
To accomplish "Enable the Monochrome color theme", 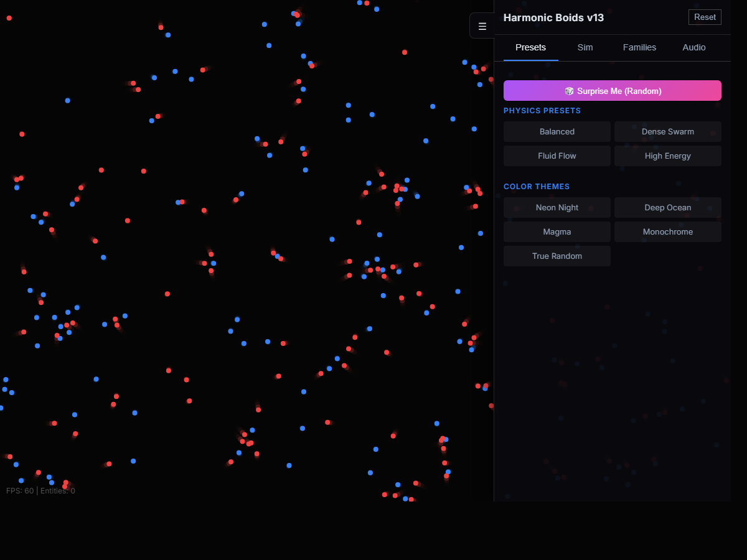I will (667, 231).
